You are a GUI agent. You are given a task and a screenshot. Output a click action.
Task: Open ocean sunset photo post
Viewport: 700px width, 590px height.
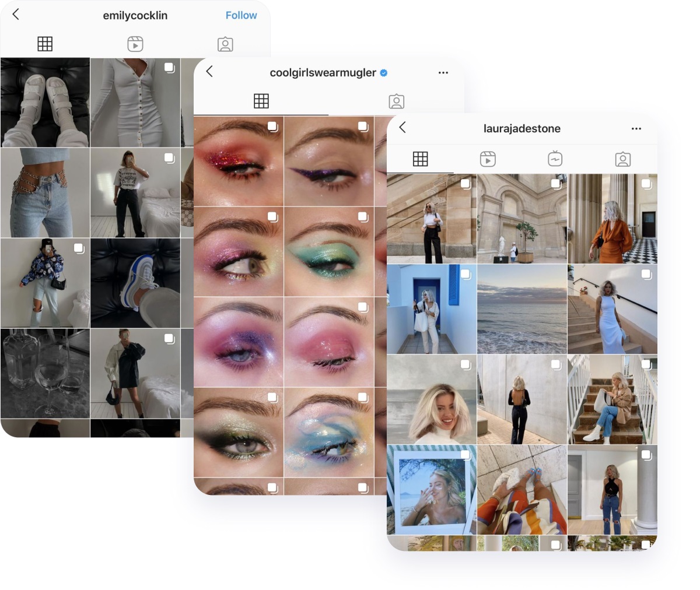coord(522,309)
